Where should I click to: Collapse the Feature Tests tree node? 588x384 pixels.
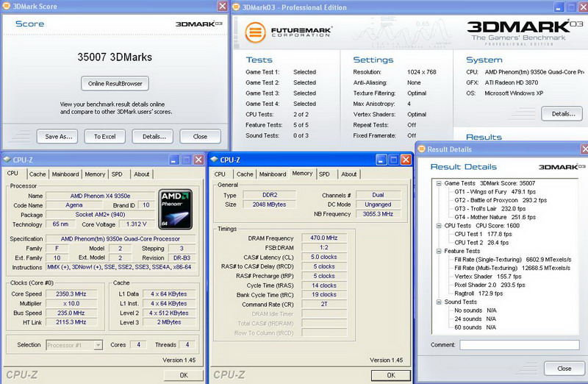(x=438, y=251)
